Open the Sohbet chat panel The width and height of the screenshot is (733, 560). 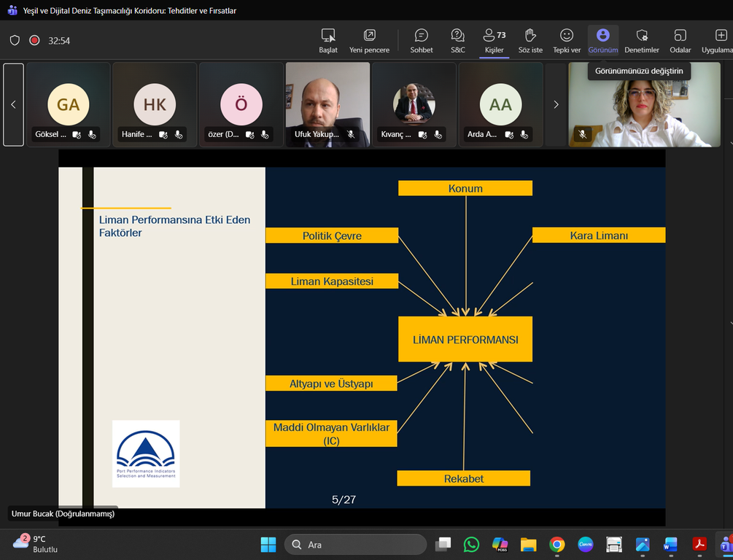click(x=421, y=40)
